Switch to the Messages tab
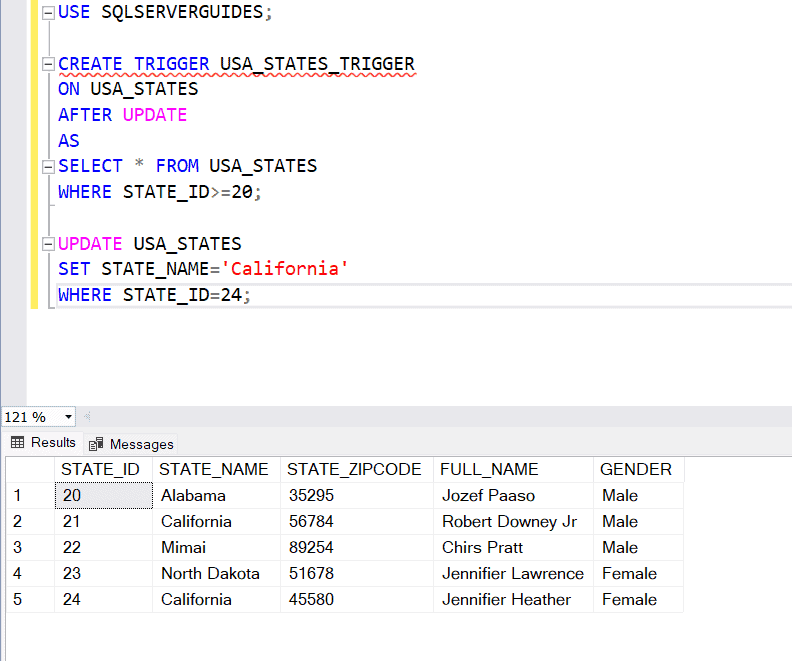Image resolution: width=792 pixels, height=661 pixels. (x=131, y=444)
